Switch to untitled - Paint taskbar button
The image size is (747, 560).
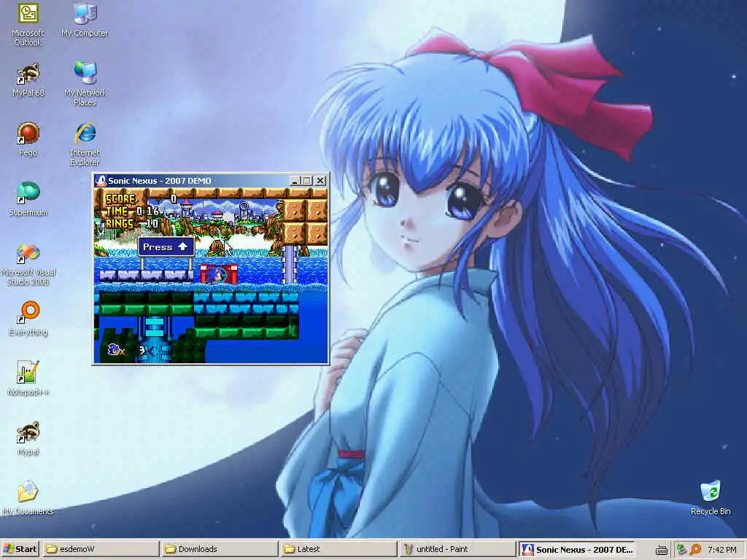coord(457,549)
